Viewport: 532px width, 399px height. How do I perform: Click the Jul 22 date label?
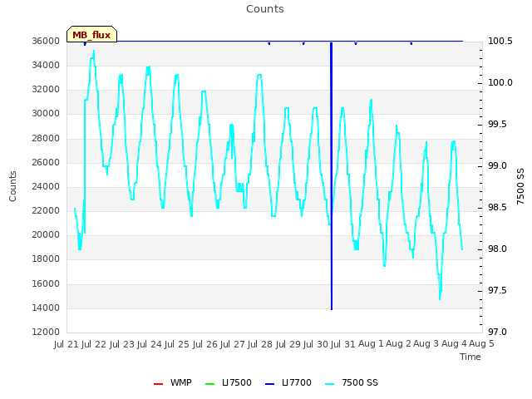pos(94,344)
